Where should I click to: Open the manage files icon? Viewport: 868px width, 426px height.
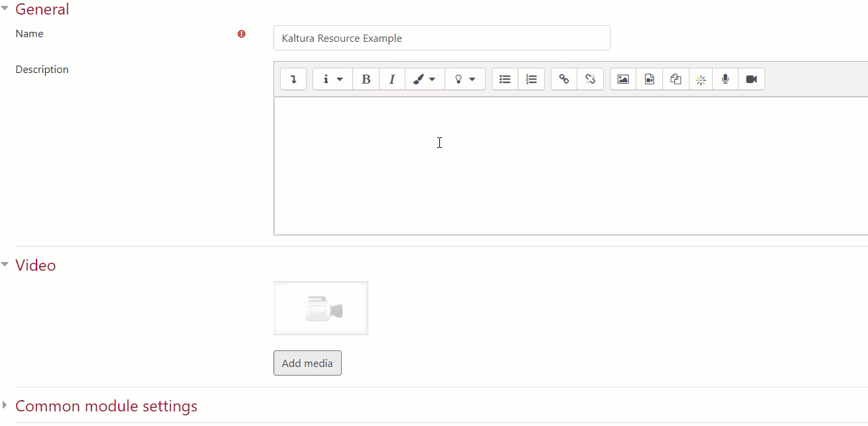pos(675,79)
